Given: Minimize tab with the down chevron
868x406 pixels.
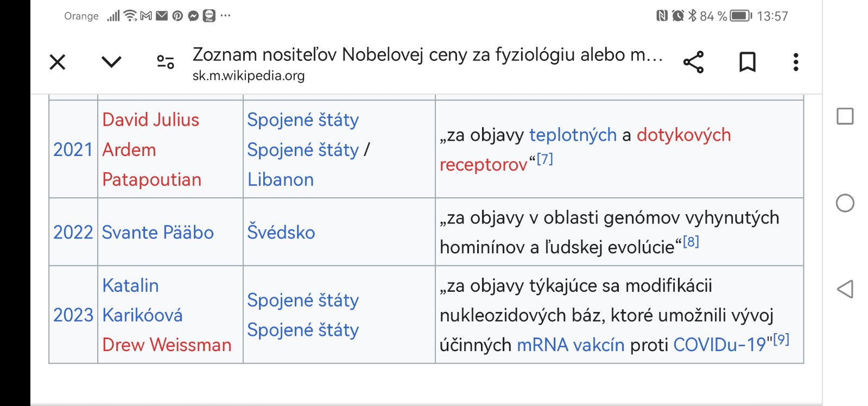Looking at the screenshot, I should pos(111,62).
